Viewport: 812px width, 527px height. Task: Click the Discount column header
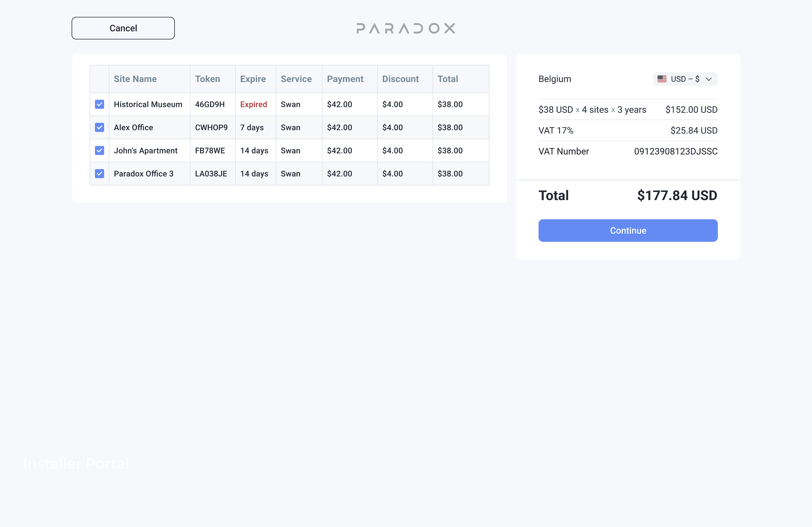(x=400, y=79)
